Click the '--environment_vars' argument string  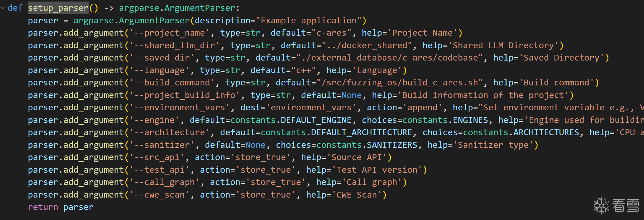[x=180, y=108]
